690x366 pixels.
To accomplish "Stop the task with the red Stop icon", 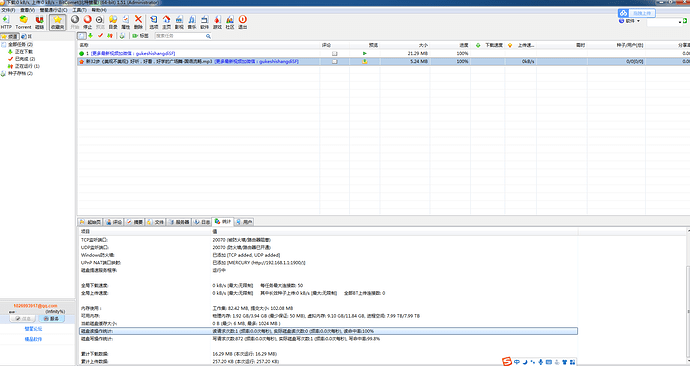I will click(88, 22).
